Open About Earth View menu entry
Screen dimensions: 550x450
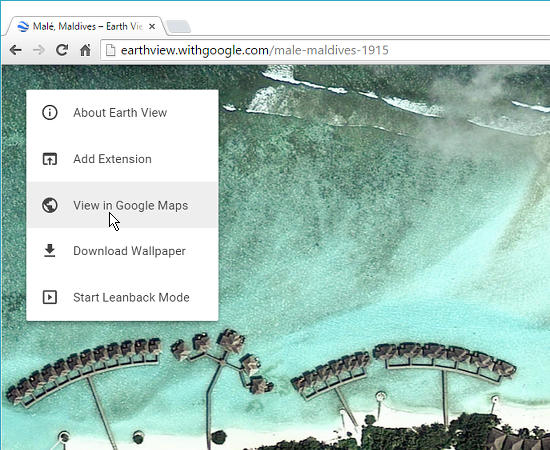[x=122, y=113]
